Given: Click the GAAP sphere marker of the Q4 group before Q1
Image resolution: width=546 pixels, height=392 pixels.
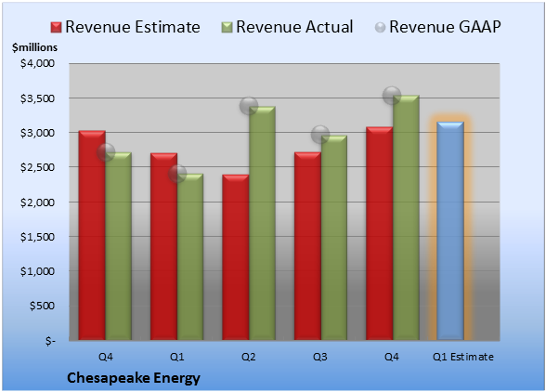Looking at the screenshot, I should pyautogui.click(x=106, y=152).
